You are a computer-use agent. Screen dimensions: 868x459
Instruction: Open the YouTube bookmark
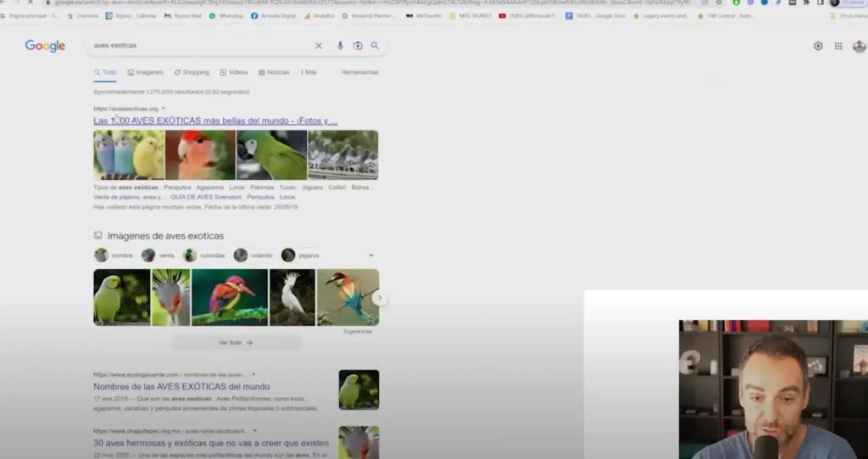tap(528, 16)
